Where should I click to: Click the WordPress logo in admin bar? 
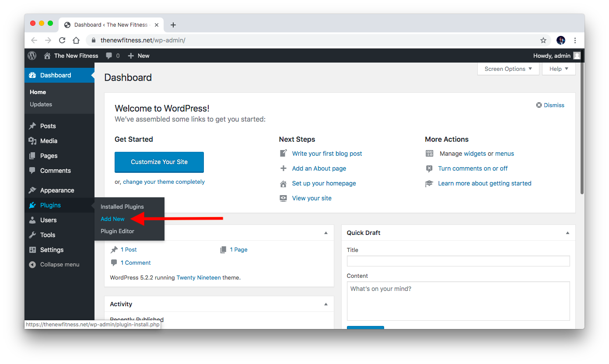pyautogui.click(x=32, y=56)
